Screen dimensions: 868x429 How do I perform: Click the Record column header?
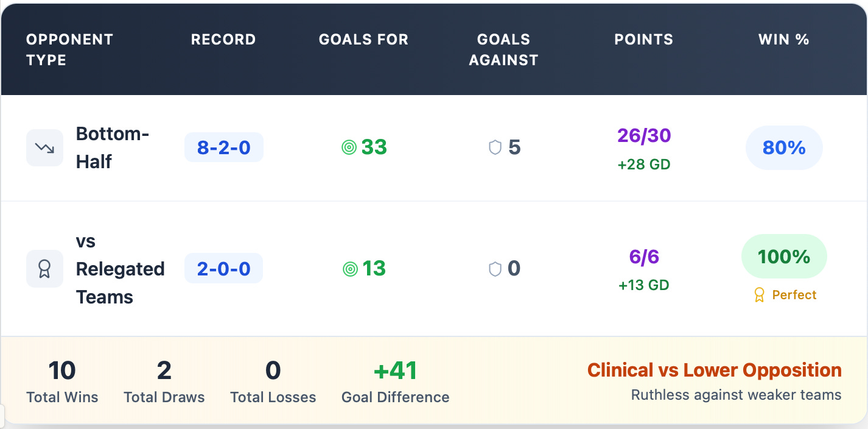(x=223, y=40)
